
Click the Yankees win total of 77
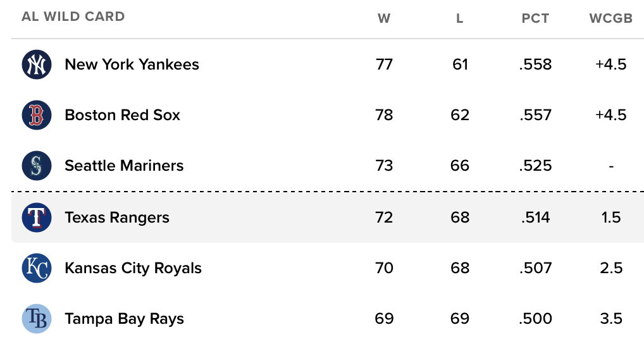384,64
